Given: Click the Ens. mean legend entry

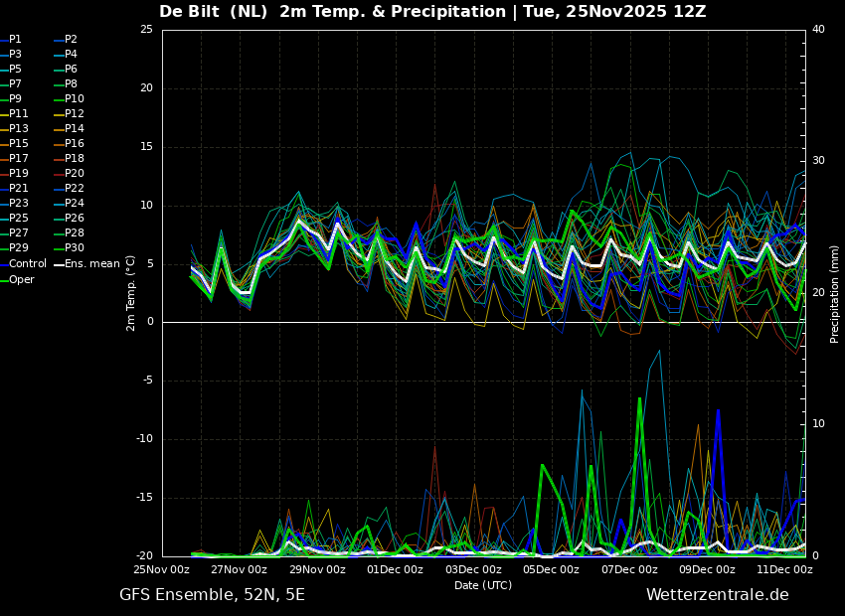Looking at the screenshot, I should (87, 264).
